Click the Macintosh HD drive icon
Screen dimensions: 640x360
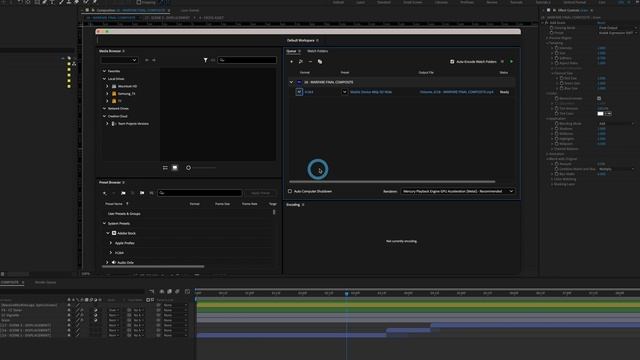tap(114, 86)
